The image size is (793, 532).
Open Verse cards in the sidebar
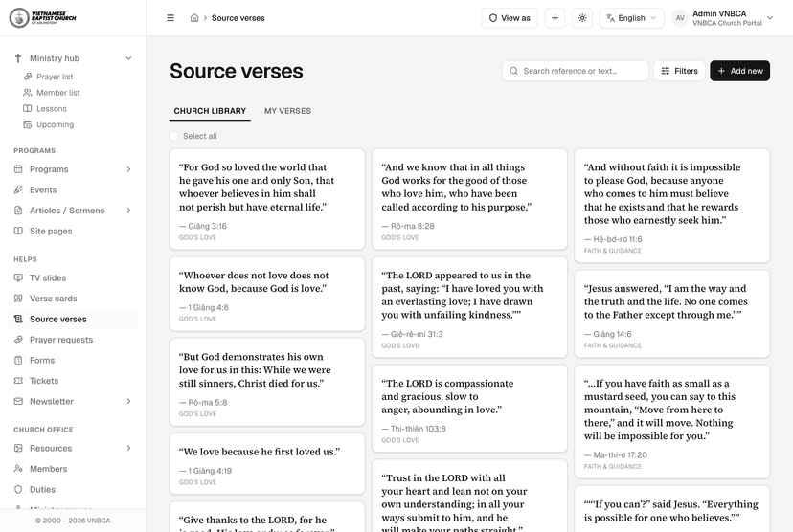point(53,299)
